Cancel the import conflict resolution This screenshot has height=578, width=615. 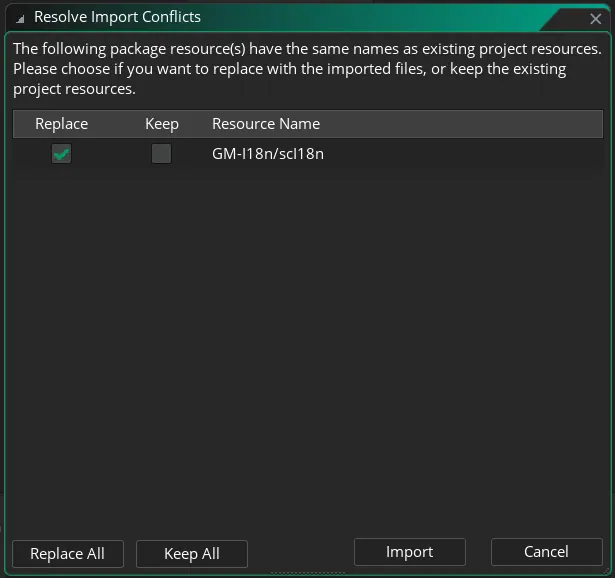[x=546, y=552]
